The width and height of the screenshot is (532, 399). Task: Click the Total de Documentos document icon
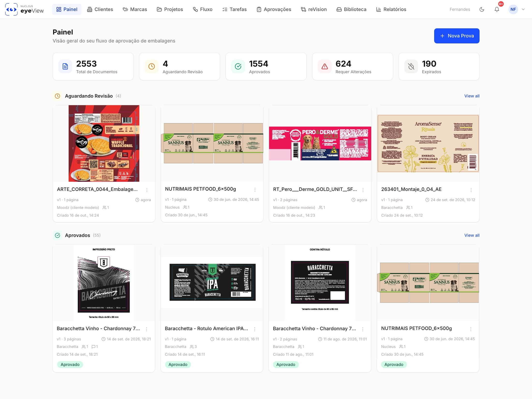(65, 66)
